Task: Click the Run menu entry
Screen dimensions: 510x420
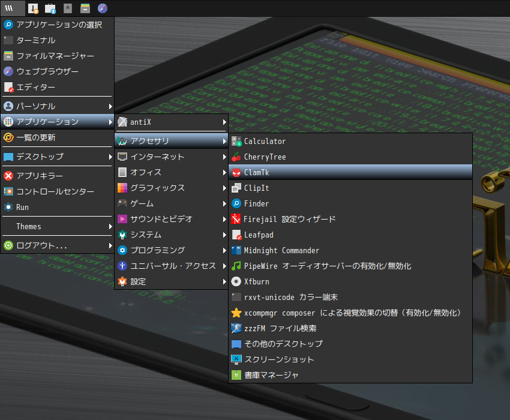Action: (58, 207)
